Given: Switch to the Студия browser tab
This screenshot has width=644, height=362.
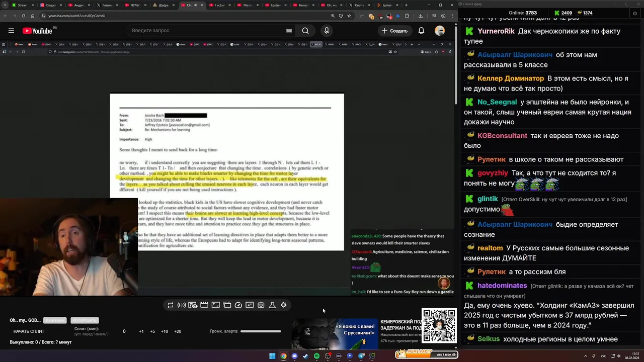Looking at the screenshot, I should point(50,5).
